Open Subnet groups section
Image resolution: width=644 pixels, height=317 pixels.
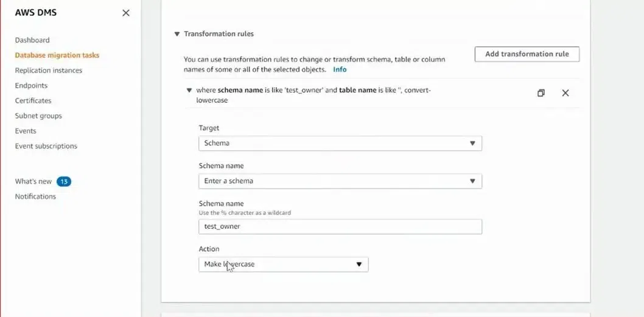pyautogui.click(x=38, y=116)
